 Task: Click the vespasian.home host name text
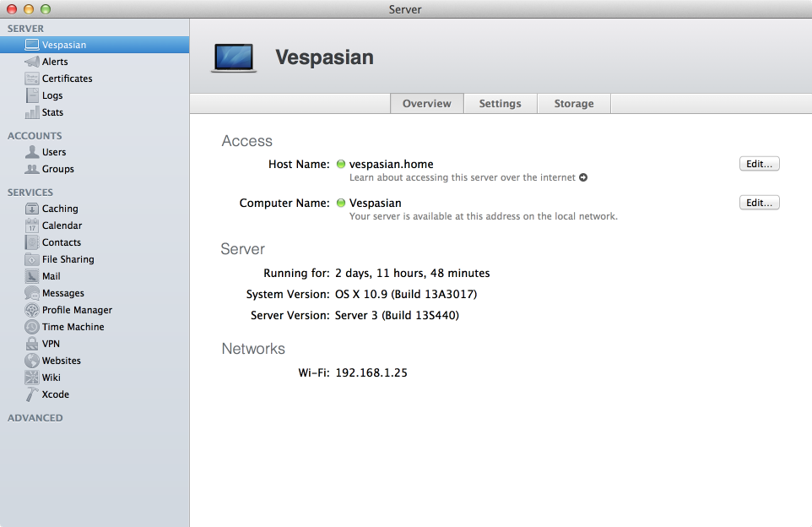click(391, 165)
